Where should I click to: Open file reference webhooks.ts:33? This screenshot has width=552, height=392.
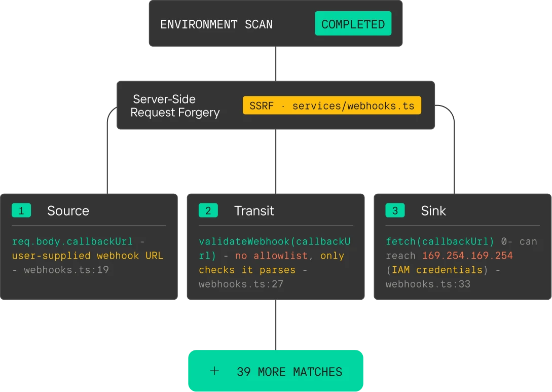(428, 284)
